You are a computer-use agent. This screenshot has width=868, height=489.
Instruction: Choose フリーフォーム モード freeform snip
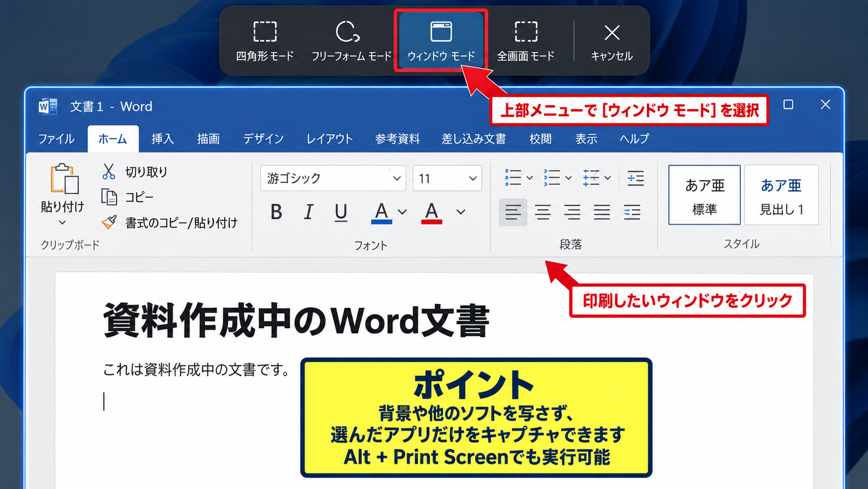pos(351,41)
